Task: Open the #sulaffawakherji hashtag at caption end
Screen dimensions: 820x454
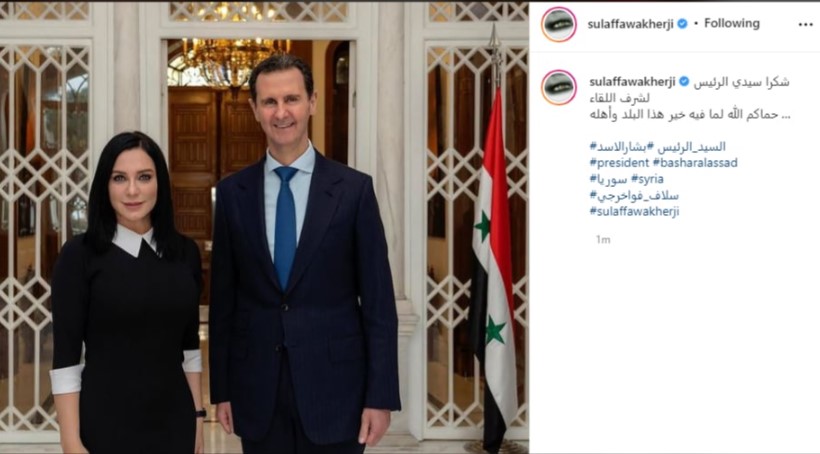Action: click(634, 211)
